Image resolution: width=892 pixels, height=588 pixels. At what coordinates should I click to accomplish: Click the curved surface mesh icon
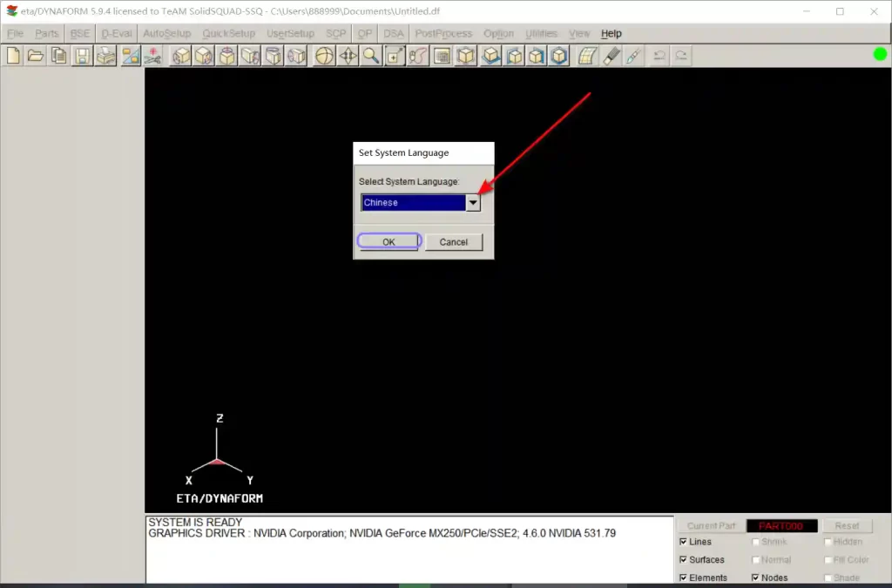pyautogui.click(x=588, y=56)
